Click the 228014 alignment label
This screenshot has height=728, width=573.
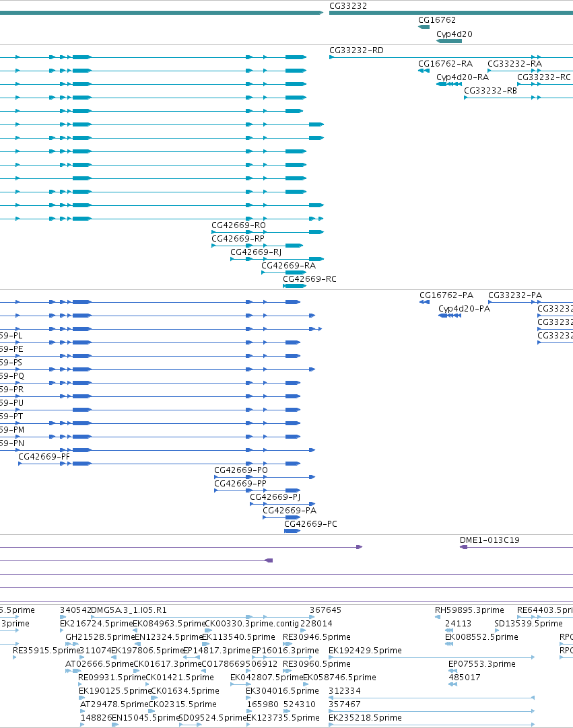pyautogui.click(x=316, y=624)
